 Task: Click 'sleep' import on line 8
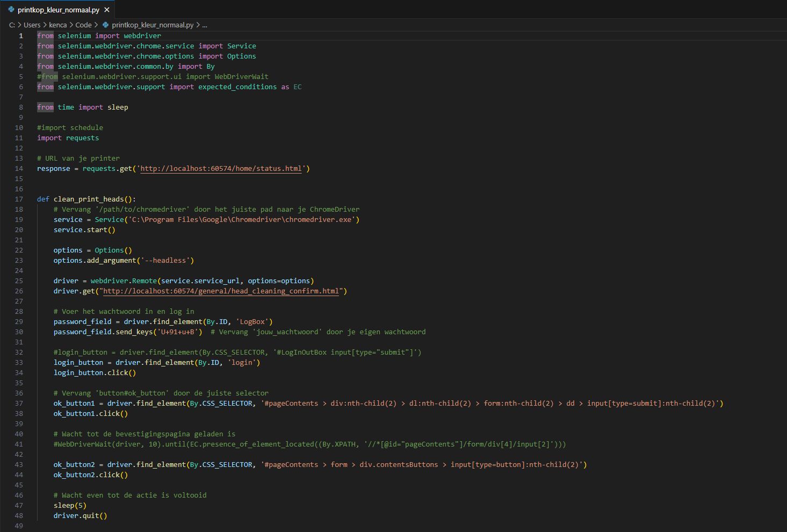pyautogui.click(x=118, y=107)
